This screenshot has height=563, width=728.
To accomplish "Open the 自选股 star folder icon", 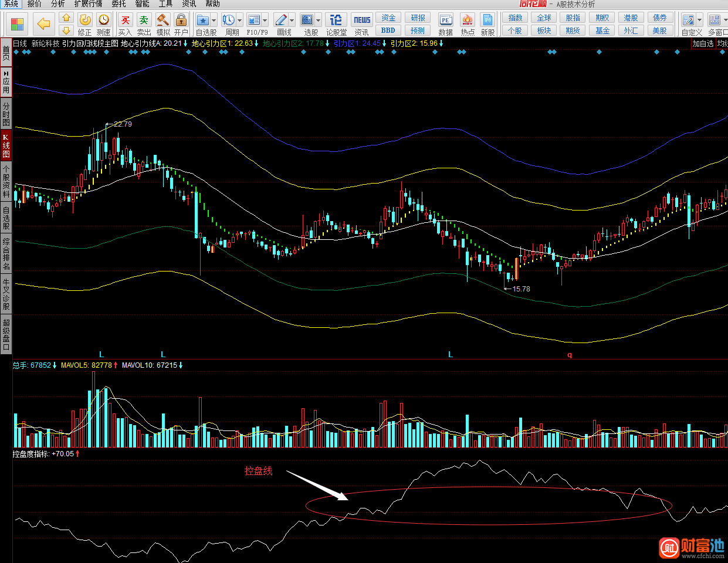I will 203,20.
